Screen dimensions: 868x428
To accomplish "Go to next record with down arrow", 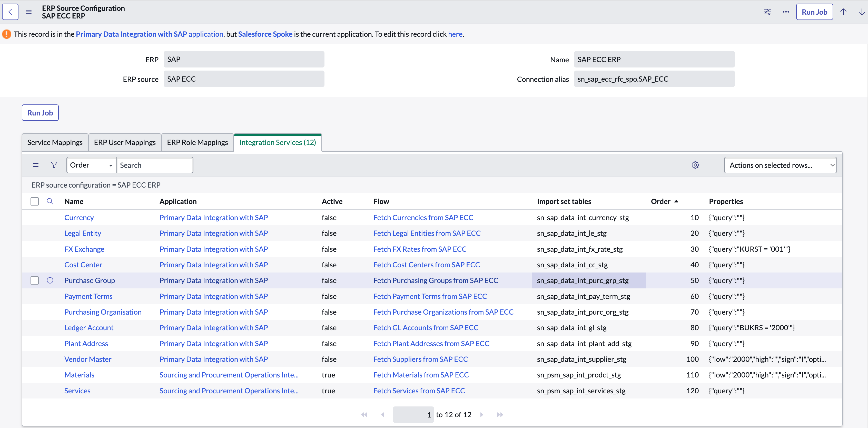I will click(x=861, y=12).
